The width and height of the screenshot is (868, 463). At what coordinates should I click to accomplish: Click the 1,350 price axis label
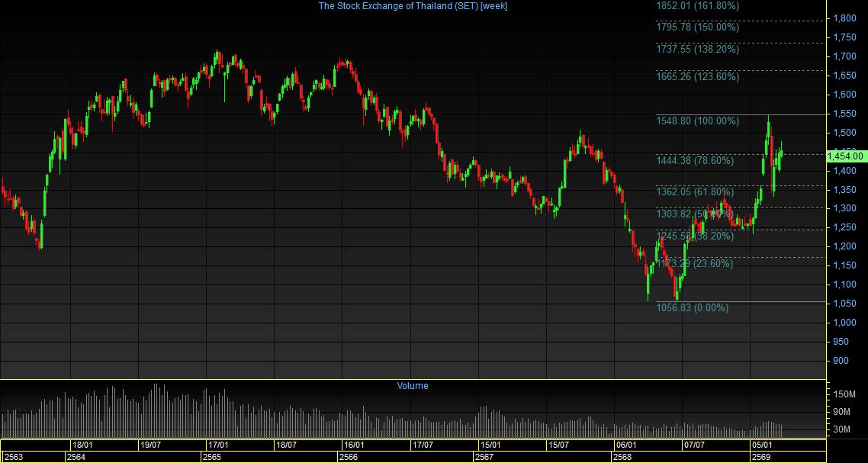(x=845, y=190)
